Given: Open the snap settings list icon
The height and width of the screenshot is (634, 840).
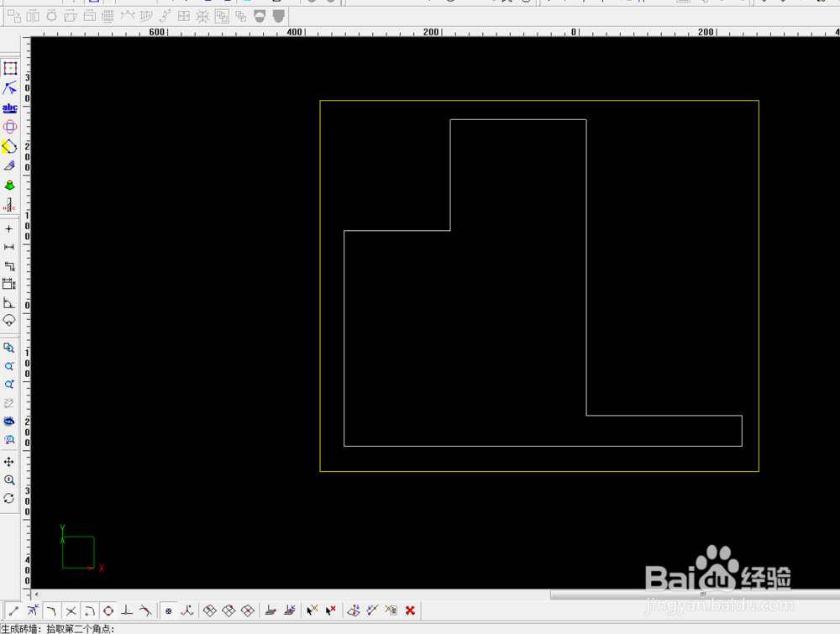Looking at the screenshot, I should point(391,610).
